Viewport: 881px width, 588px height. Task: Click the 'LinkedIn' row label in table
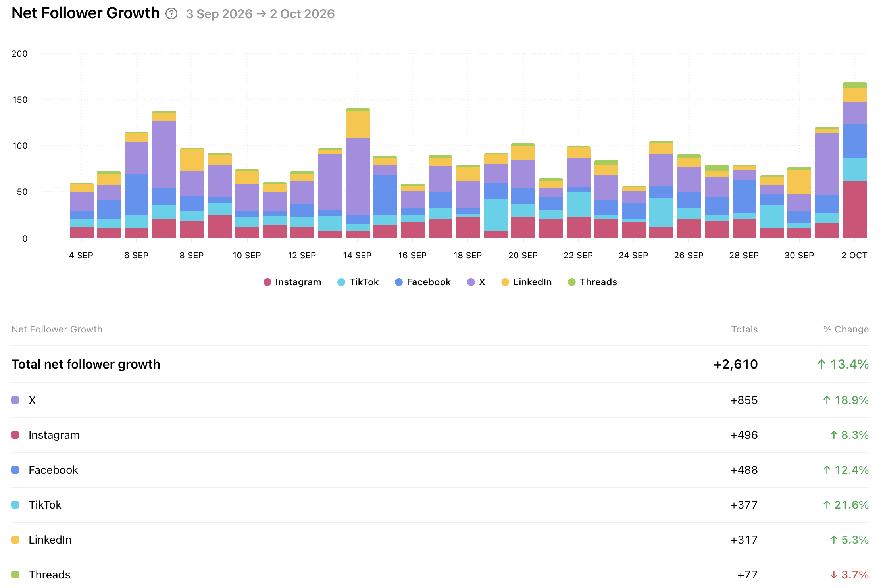click(50, 540)
